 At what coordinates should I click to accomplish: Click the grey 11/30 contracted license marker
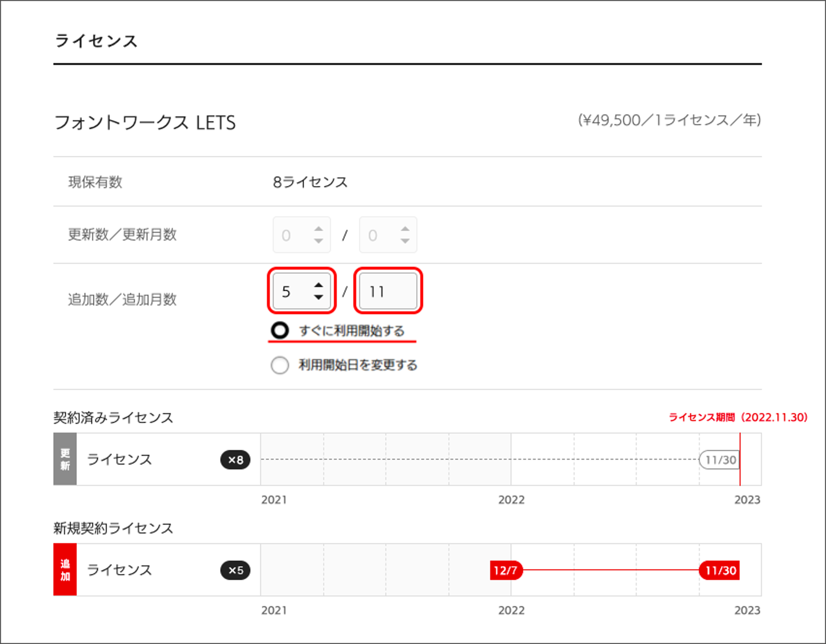[x=719, y=460]
